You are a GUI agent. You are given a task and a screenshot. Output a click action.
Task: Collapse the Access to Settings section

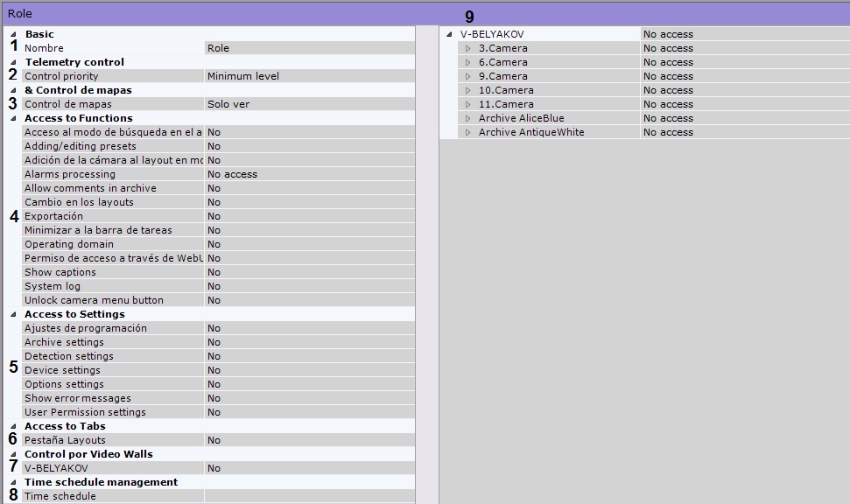[x=13, y=314]
